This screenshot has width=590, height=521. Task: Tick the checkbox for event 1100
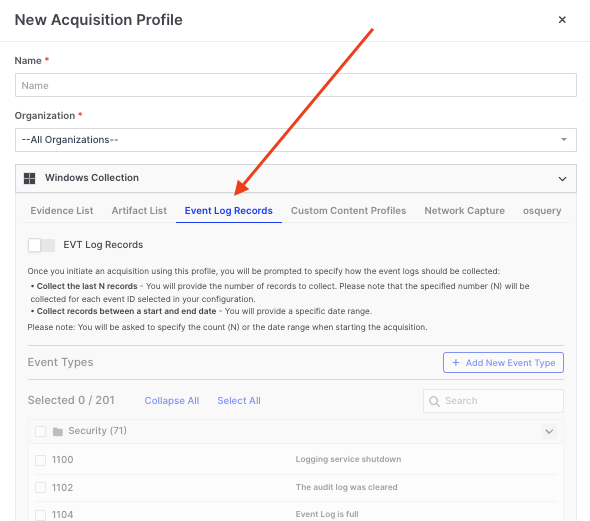(40, 460)
